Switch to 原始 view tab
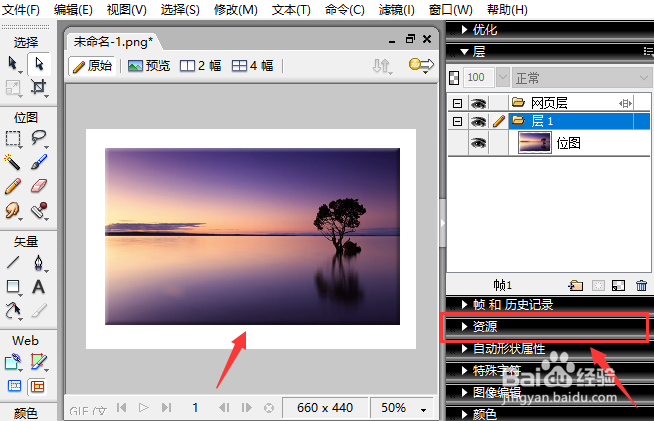The height and width of the screenshot is (421, 654). (x=92, y=66)
